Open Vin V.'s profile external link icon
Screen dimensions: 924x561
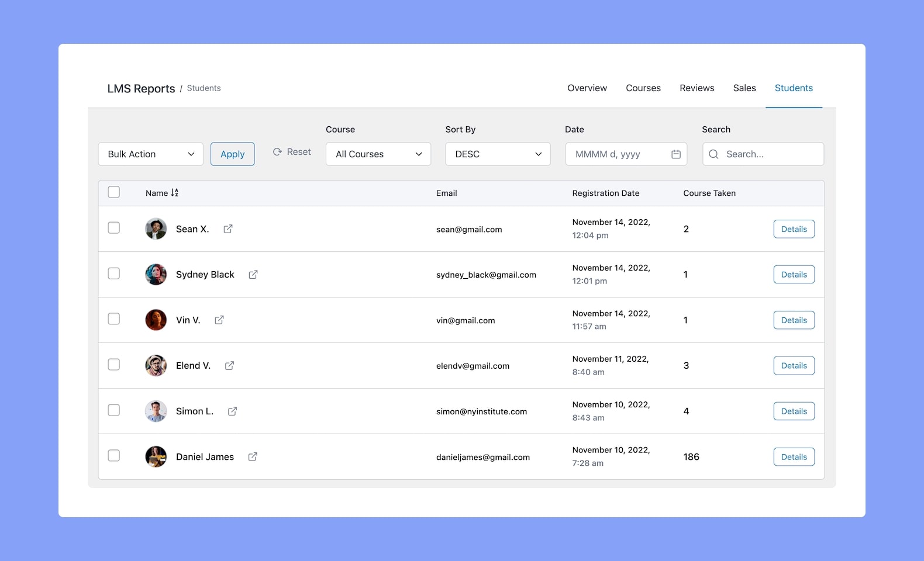219,320
